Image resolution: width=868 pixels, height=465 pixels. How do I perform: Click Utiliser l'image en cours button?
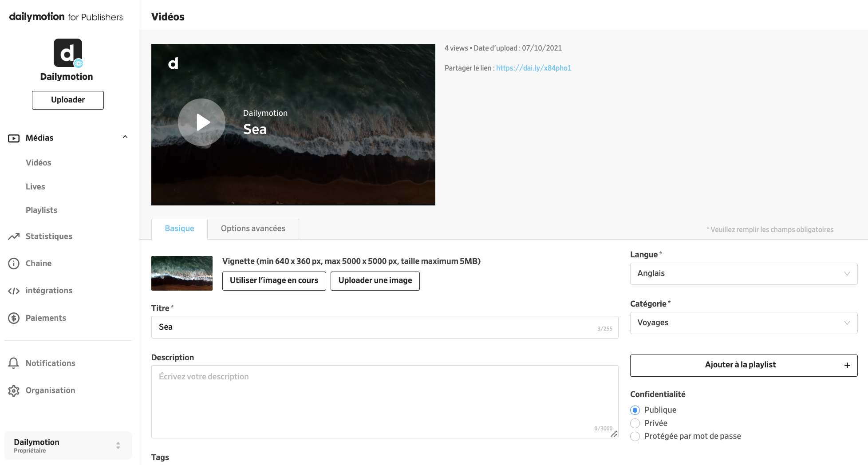click(x=274, y=281)
